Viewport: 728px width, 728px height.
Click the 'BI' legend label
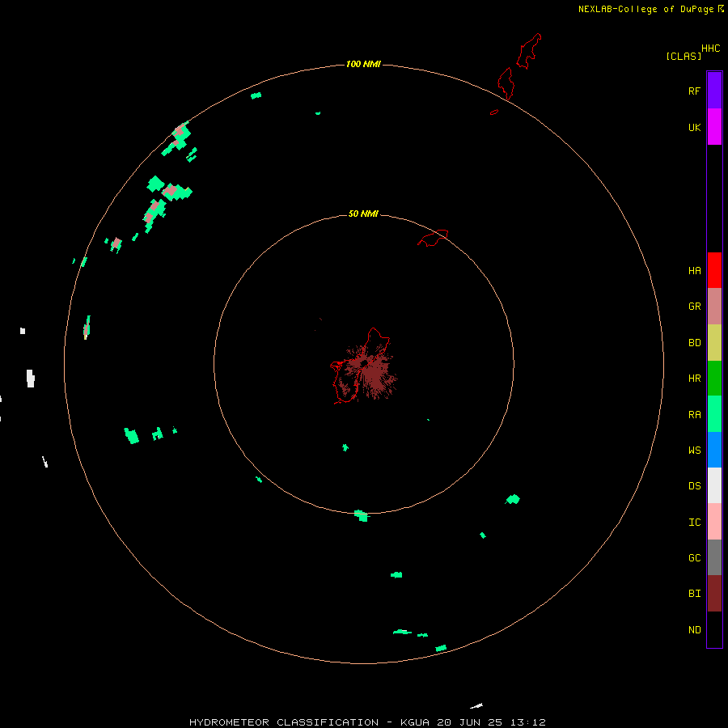694,594
